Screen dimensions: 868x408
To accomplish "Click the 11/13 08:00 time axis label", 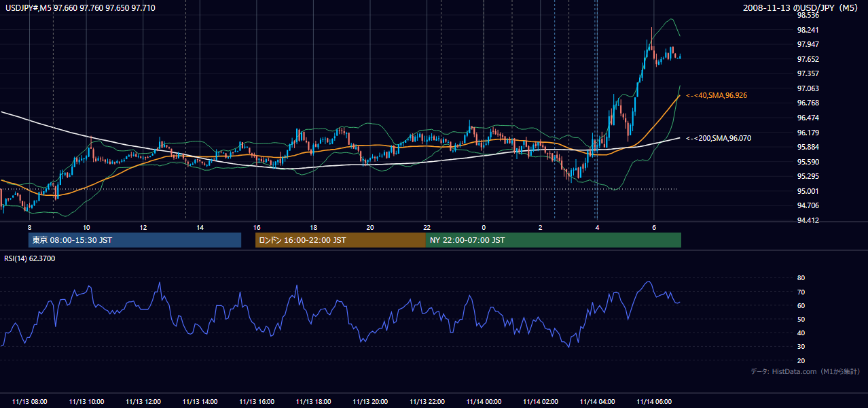I will (x=29, y=401).
